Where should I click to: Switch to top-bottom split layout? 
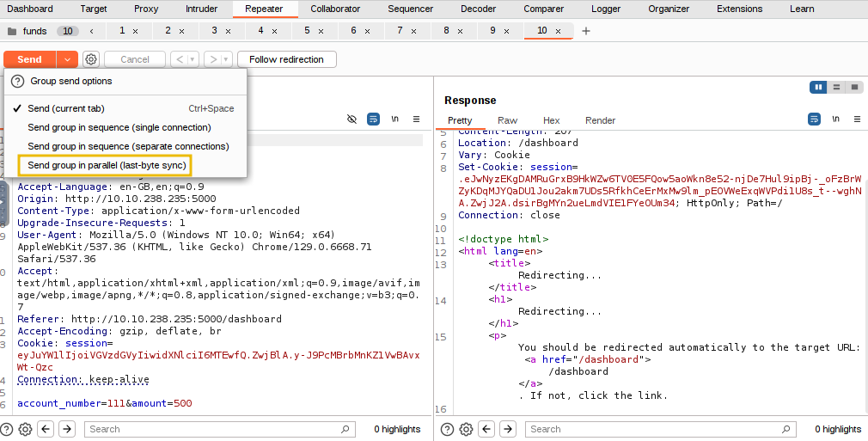coord(836,87)
